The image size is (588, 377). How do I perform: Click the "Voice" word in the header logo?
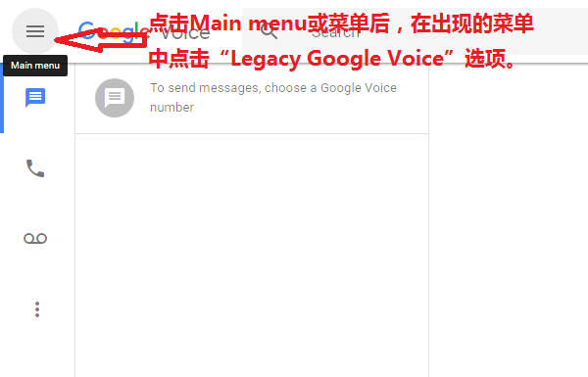pyautogui.click(x=185, y=33)
